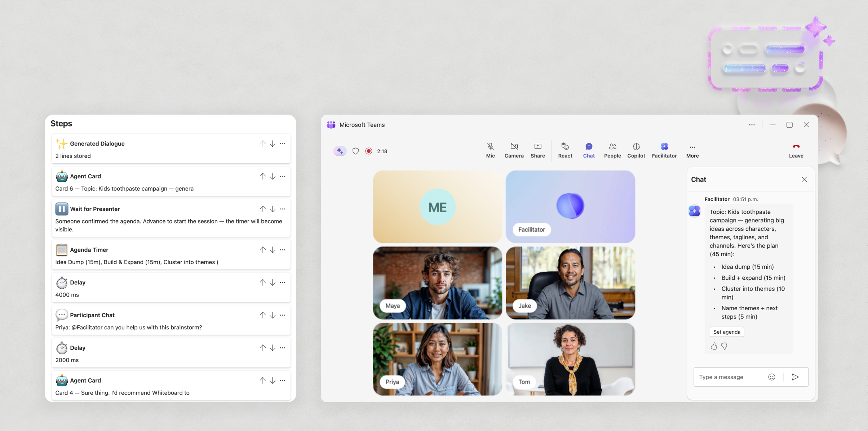Open options for the Card 4 Agent Card
The height and width of the screenshot is (431, 868).
(x=283, y=381)
